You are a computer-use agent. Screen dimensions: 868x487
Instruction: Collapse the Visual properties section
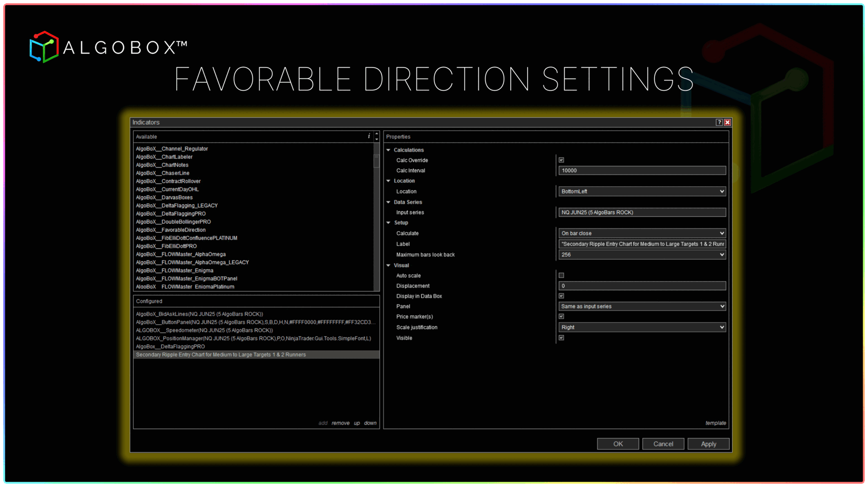pos(388,265)
